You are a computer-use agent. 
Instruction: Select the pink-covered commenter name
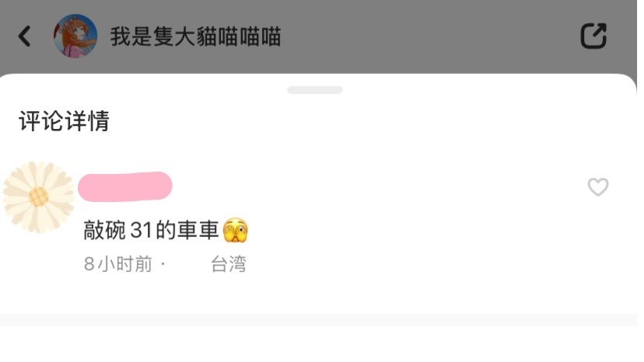(x=125, y=186)
